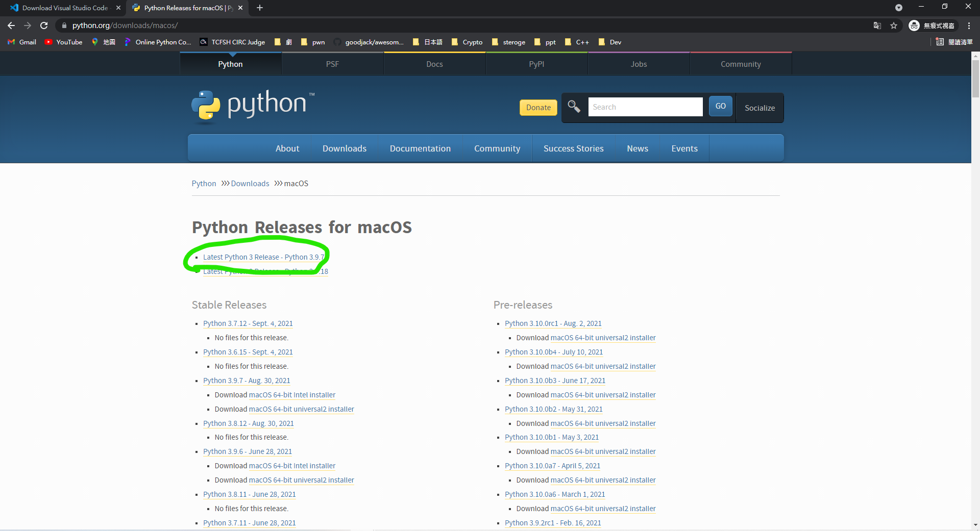Screen dimensions: 980x531
Task: Click the Downloads breadcrumb link
Action: [x=250, y=184]
